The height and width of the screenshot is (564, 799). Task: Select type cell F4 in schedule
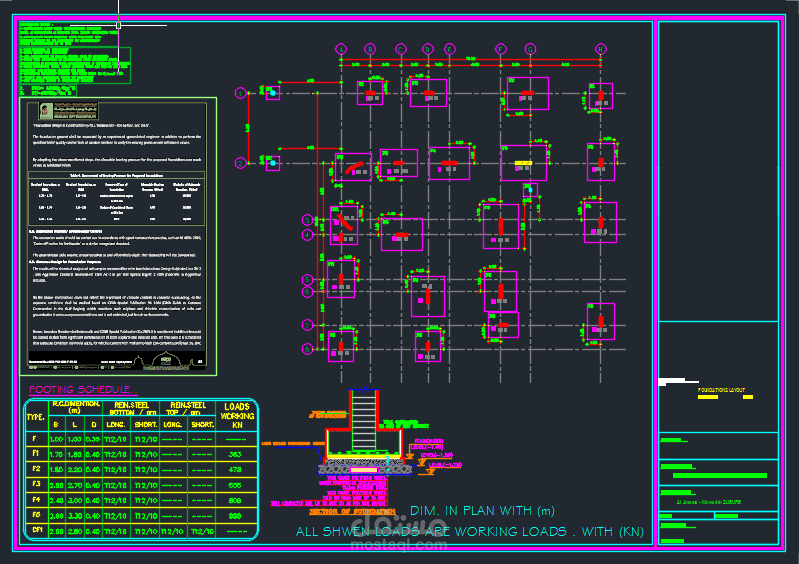(x=36, y=500)
